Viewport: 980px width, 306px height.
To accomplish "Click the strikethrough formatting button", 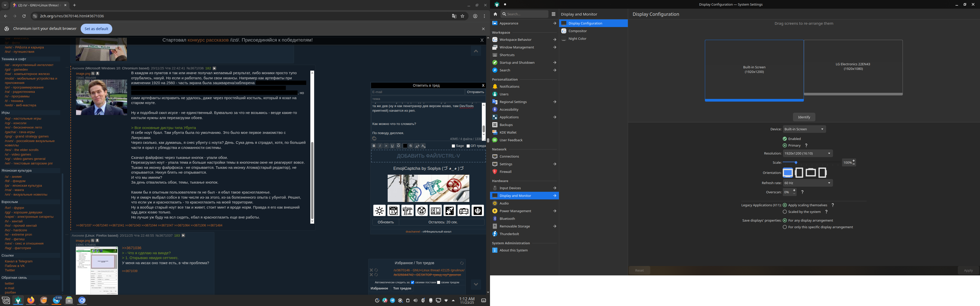I will coord(410,146).
